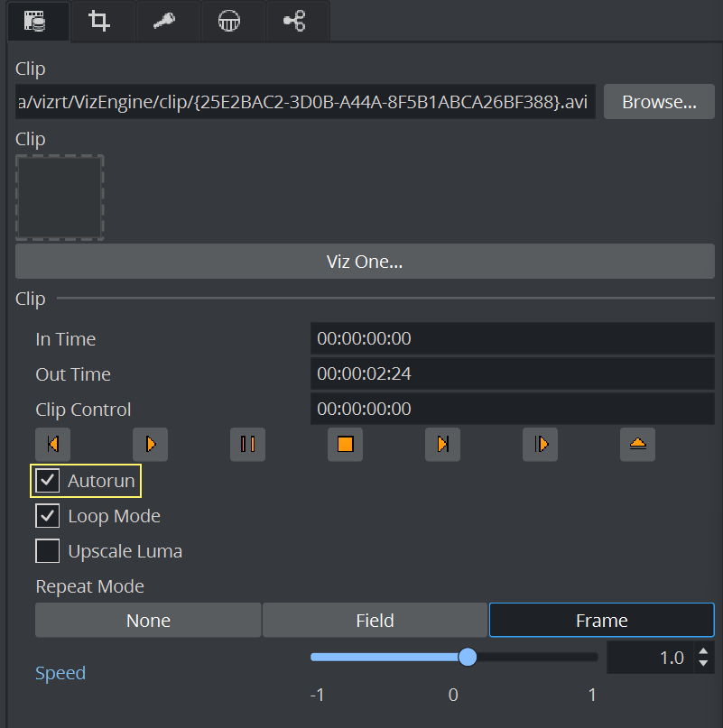Jump to clip start with rewind button
The image size is (723, 728).
click(x=53, y=444)
